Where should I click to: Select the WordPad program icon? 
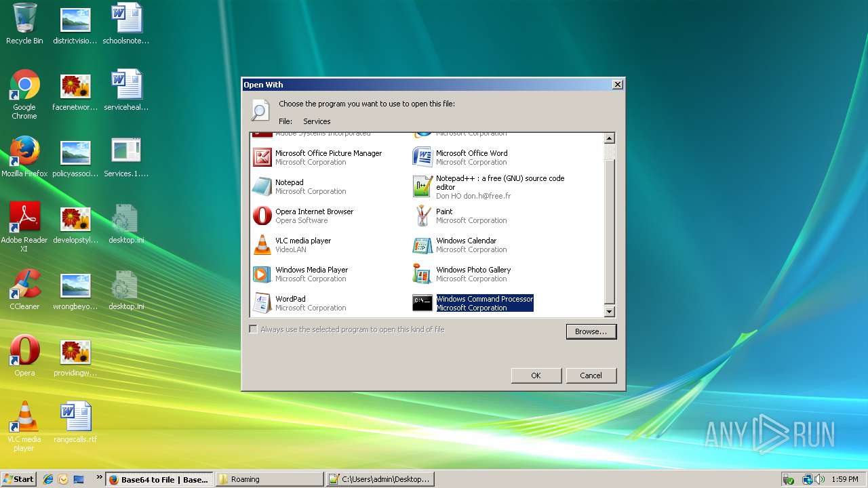262,303
